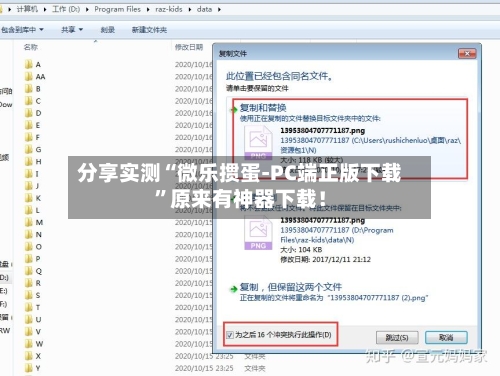The width and height of the screenshot is (500, 376).
Task: Select folder Q icon
Action: coord(29,271)
